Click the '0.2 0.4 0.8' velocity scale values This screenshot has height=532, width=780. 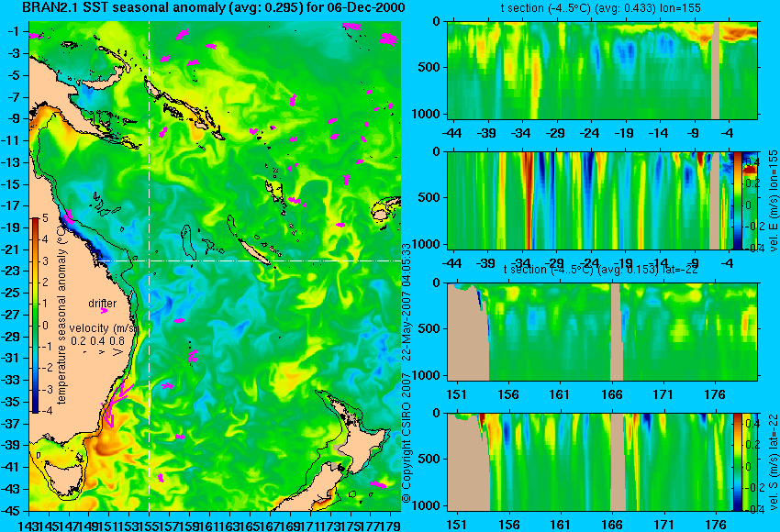(98, 341)
